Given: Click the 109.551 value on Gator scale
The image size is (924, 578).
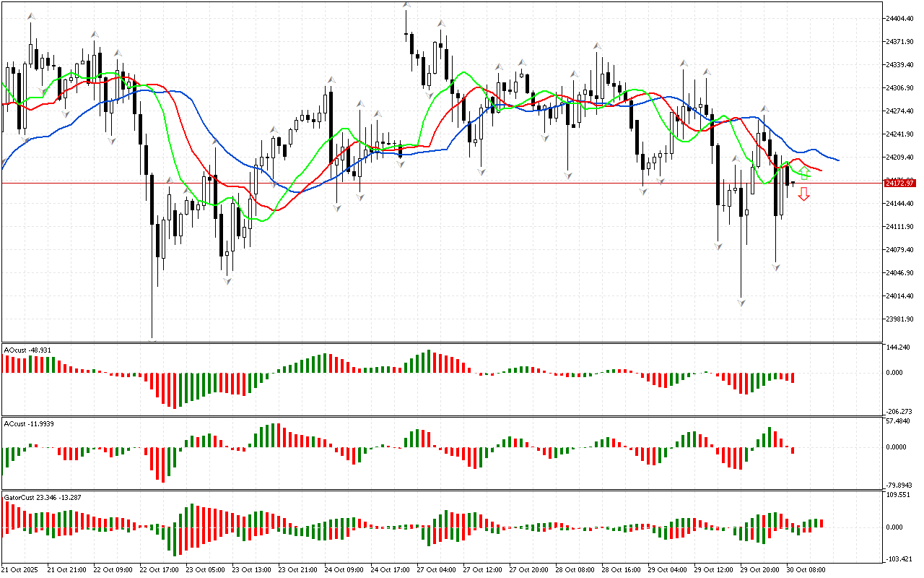Looking at the screenshot, I should click(898, 496).
